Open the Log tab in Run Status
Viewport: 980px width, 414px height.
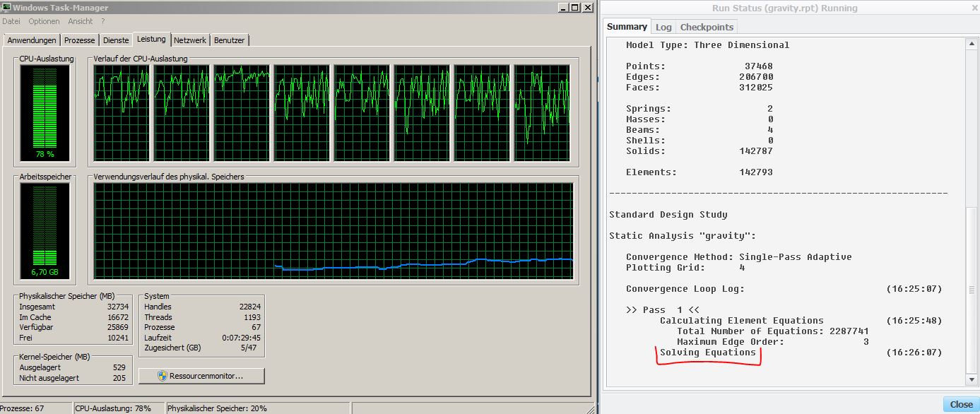(663, 27)
